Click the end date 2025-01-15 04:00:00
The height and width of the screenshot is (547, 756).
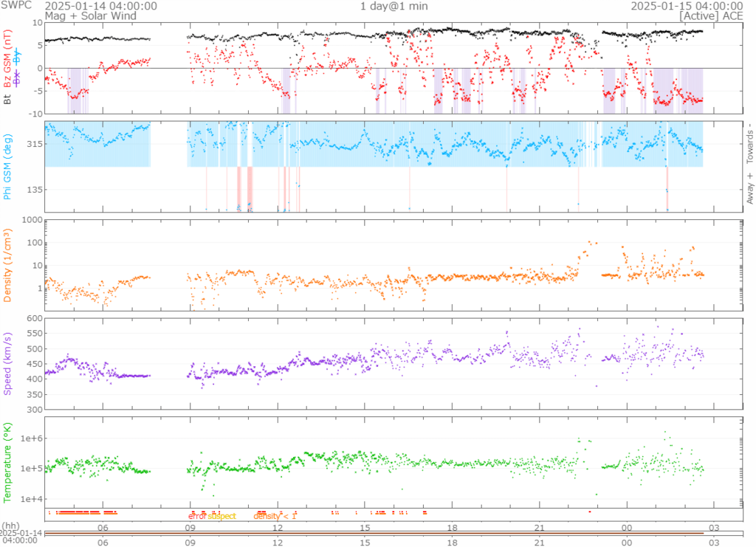[686, 6]
